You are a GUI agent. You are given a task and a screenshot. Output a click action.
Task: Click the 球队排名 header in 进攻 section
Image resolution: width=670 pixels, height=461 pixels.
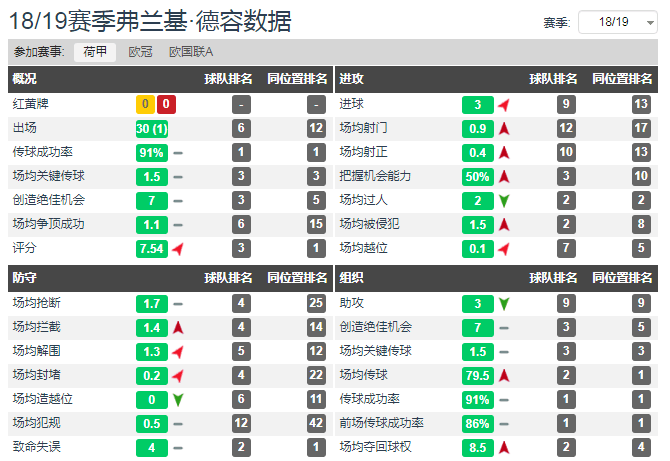(x=553, y=79)
